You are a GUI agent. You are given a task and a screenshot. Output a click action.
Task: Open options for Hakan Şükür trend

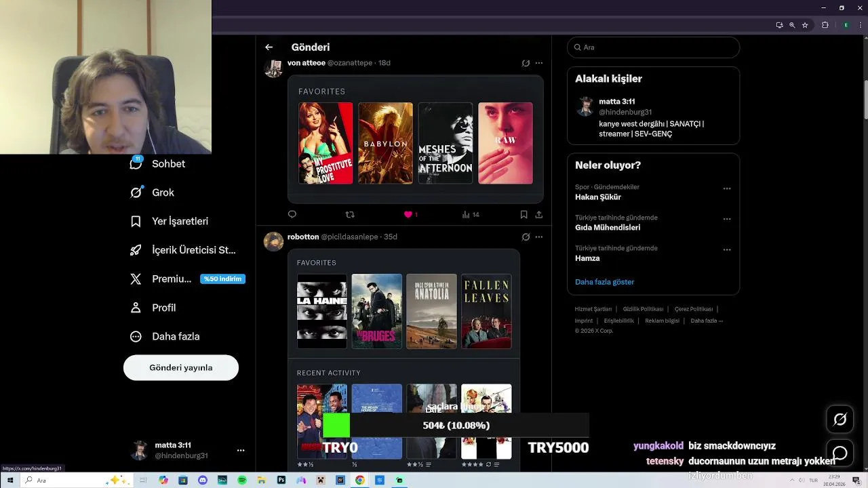[x=727, y=188]
